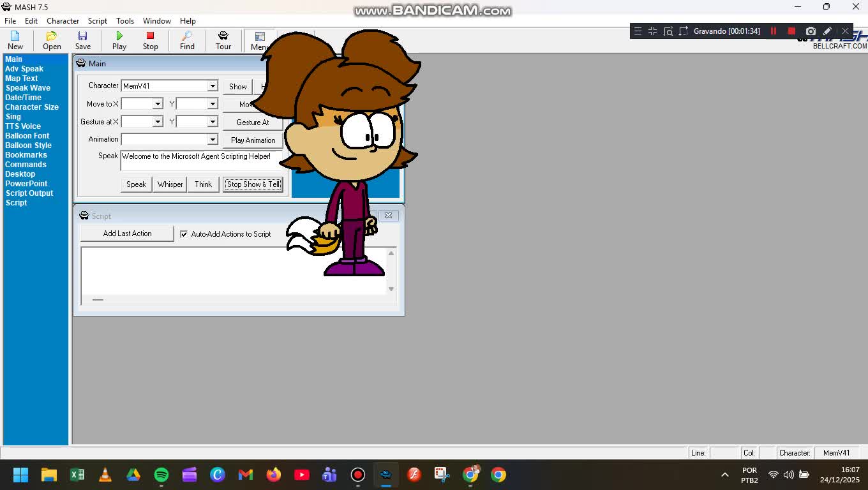Image resolution: width=868 pixels, height=490 pixels.
Task: Open the Edit menu
Action: 31,20
